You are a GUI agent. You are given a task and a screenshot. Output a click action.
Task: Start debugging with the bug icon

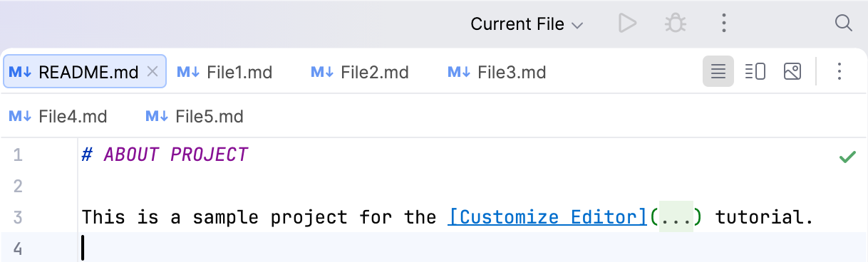tap(675, 23)
